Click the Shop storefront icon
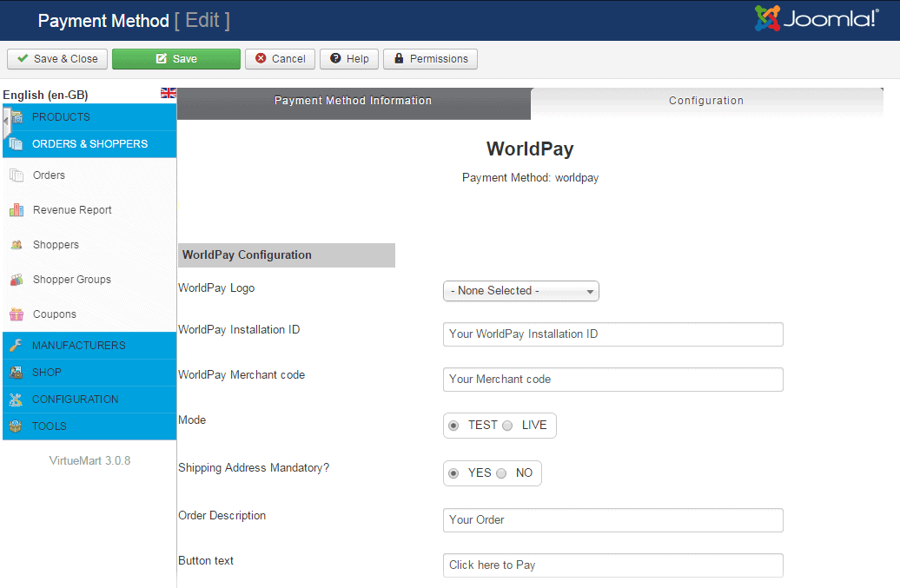 (x=16, y=373)
